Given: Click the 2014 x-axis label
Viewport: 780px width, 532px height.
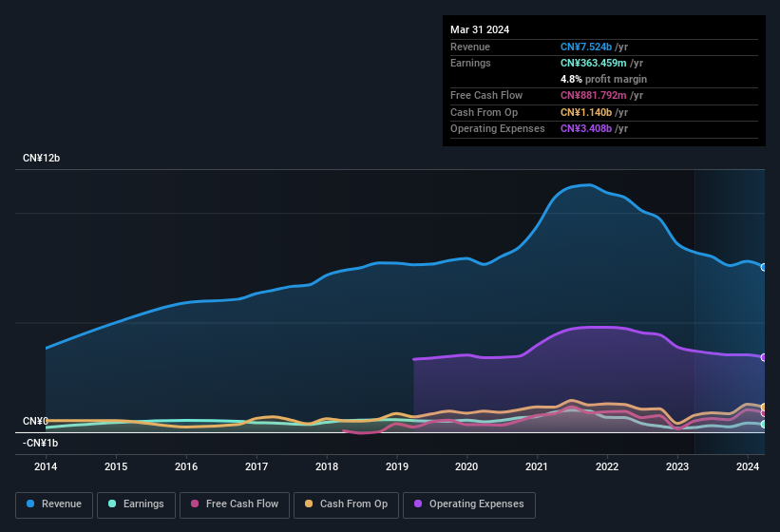Looking at the screenshot, I should pos(46,466).
